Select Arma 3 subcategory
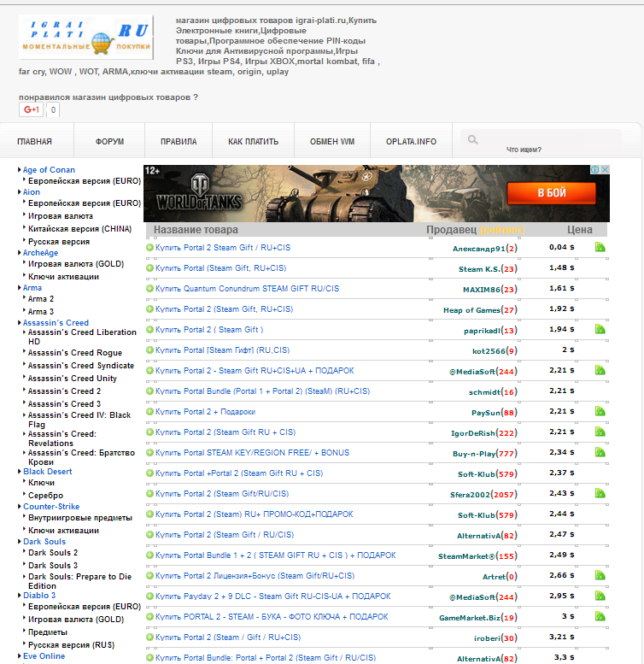The height and width of the screenshot is (664, 644). [41, 312]
